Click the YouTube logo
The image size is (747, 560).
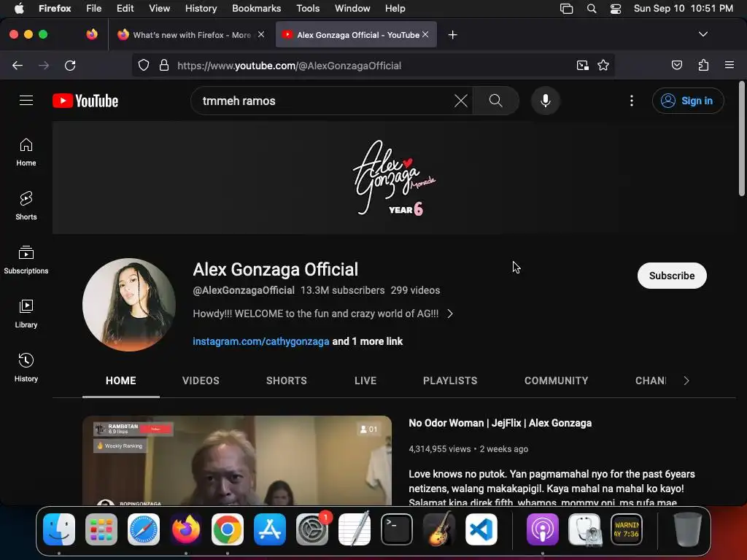pos(85,101)
